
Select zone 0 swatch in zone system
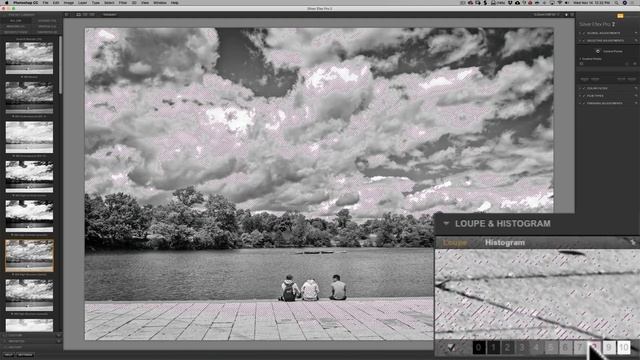click(479, 347)
